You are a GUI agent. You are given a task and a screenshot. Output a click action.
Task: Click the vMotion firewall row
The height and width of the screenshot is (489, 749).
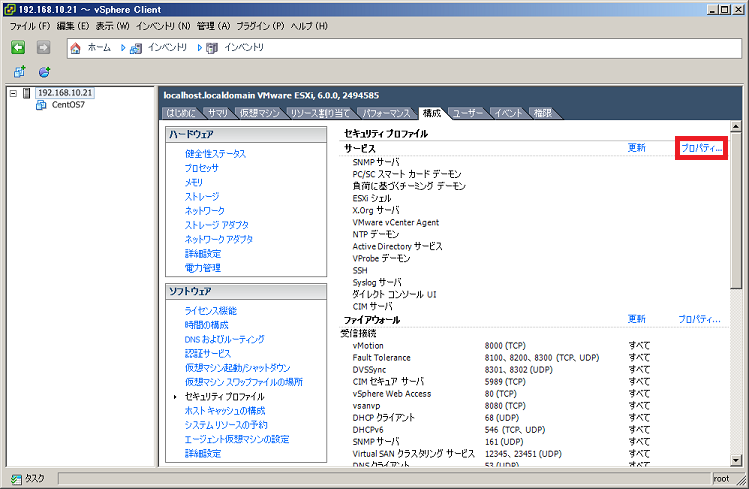tap(501, 345)
